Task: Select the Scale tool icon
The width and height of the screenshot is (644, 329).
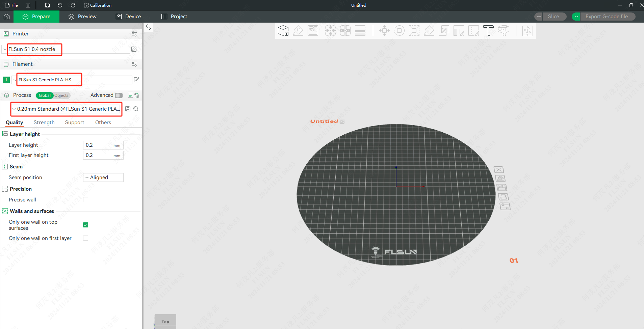Action: point(414,31)
